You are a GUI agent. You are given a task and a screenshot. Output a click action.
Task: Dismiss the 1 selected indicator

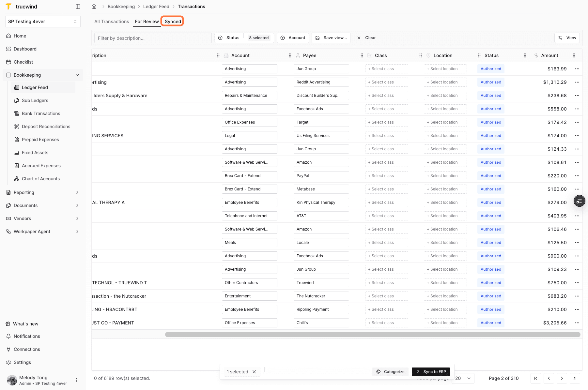[x=254, y=372]
